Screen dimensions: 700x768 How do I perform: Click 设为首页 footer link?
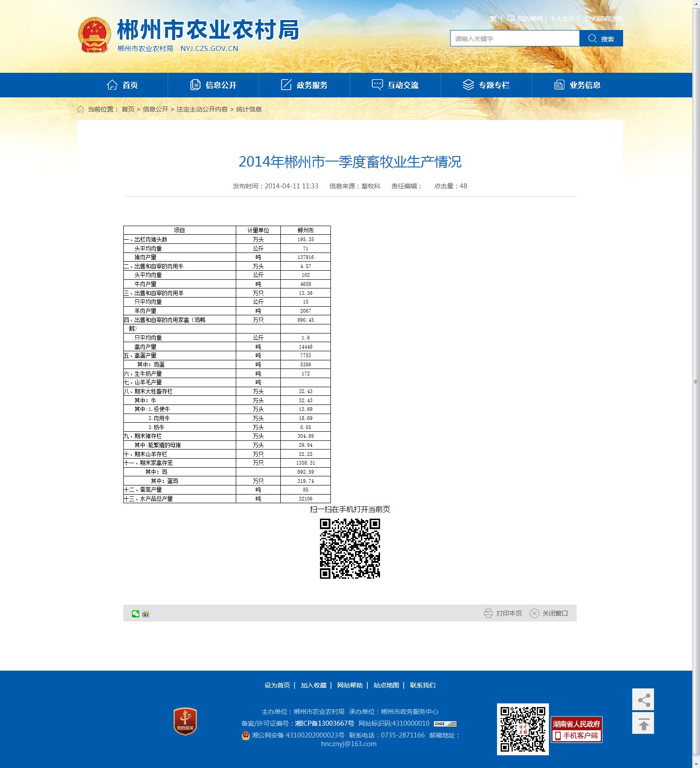click(x=277, y=685)
